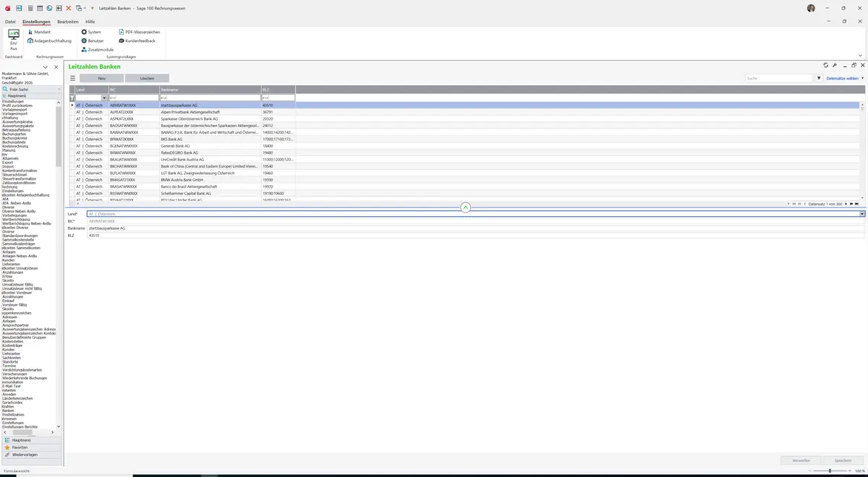Click in the Suche search field
This screenshot has height=477, width=868.
(780, 78)
